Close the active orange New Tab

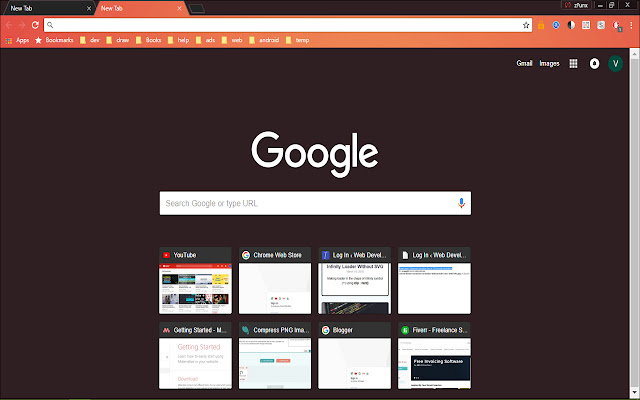point(179,8)
